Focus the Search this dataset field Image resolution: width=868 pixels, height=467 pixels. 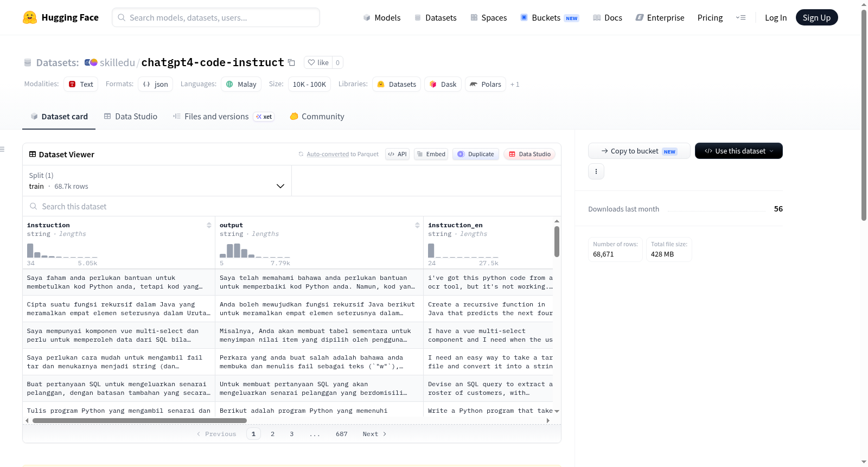point(292,206)
